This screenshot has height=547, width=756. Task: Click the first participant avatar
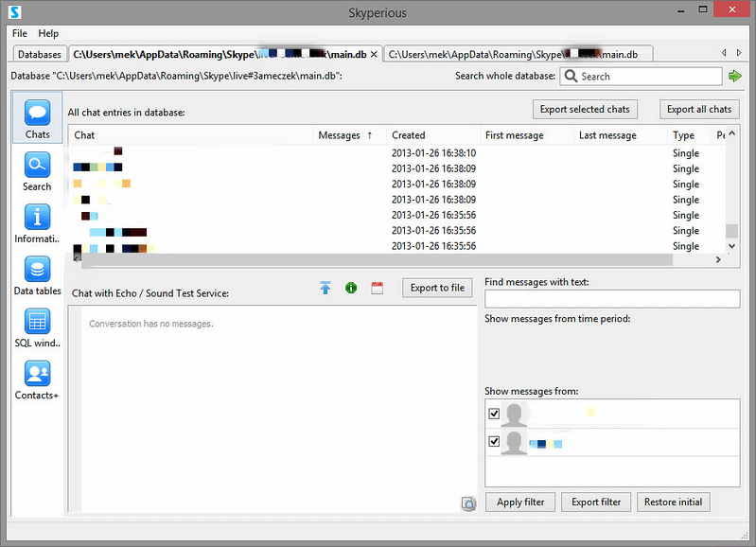click(514, 414)
